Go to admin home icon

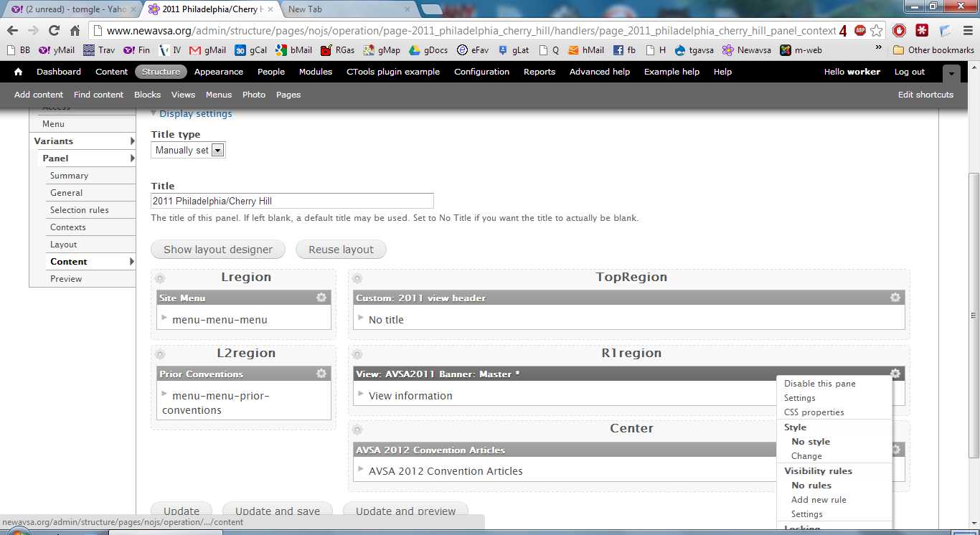(18, 72)
